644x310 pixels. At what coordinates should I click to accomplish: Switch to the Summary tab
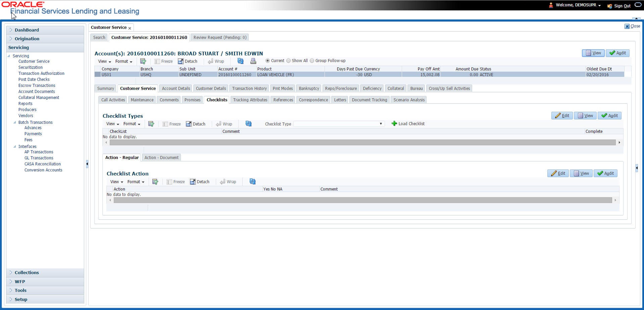pos(106,88)
